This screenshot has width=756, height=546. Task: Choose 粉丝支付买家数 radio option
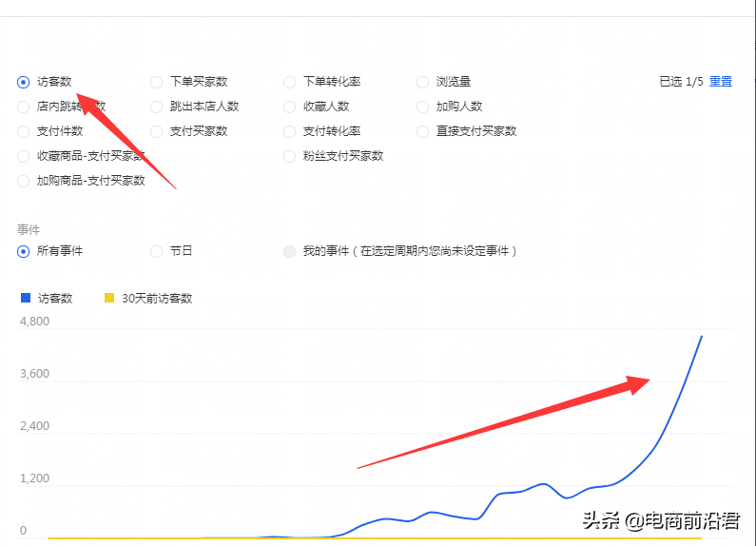pos(289,156)
